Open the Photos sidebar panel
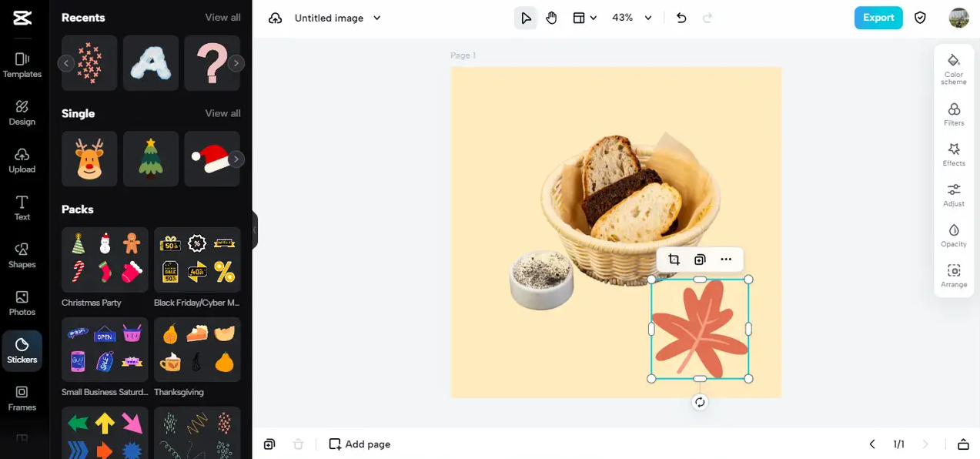This screenshot has height=459, width=980. pyautogui.click(x=22, y=303)
